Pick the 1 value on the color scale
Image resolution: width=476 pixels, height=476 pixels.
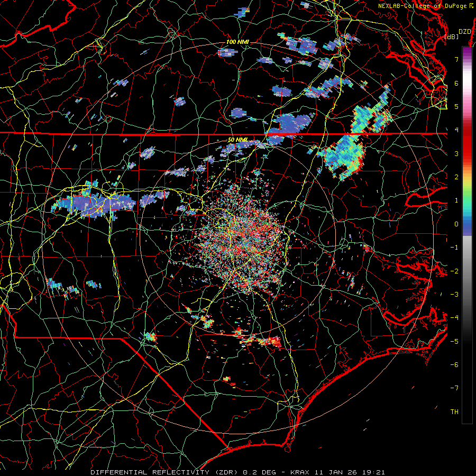pos(456,200)
